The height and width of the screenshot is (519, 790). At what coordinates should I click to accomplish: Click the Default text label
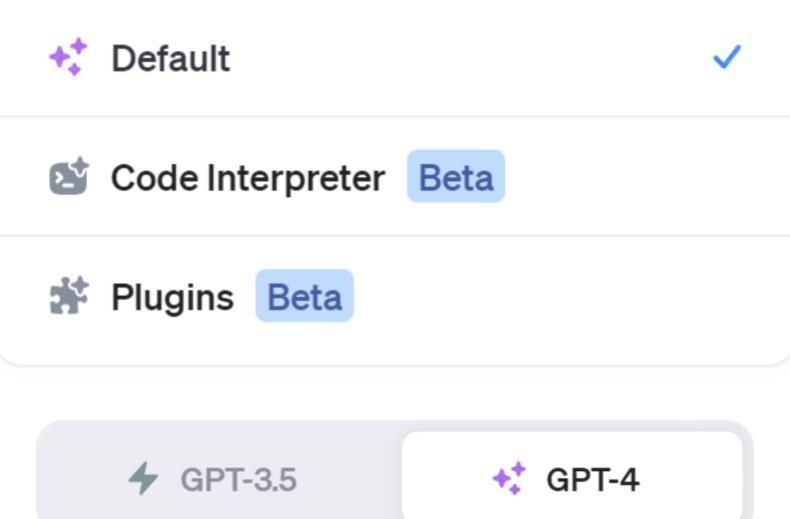click(x=170, y=58)
